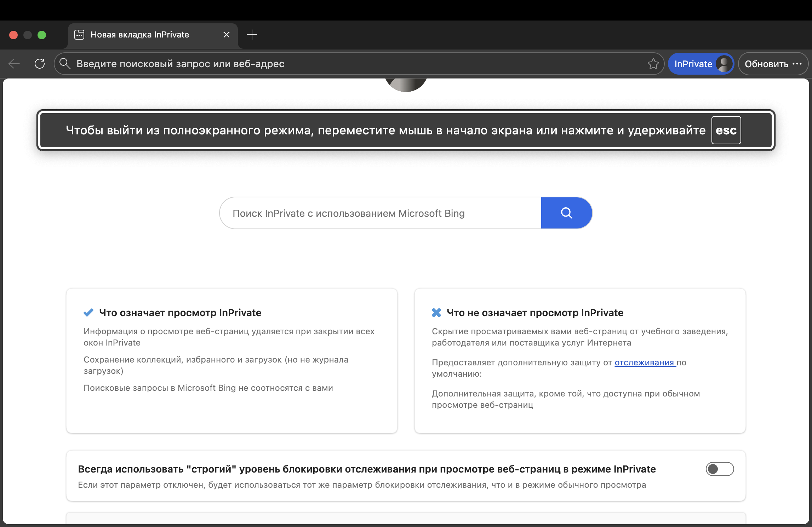
Task: Open the отслеживания link
Action: pyautogui.click(x=645, y=363)
